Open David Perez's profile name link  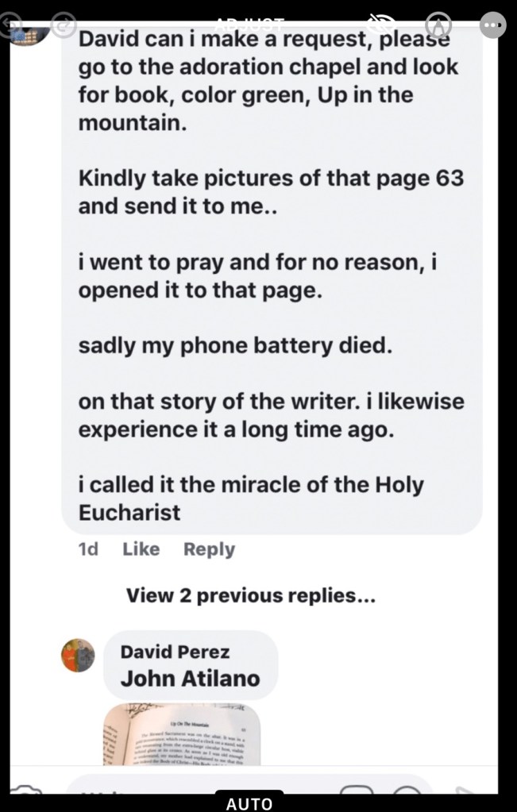[175, 652]
